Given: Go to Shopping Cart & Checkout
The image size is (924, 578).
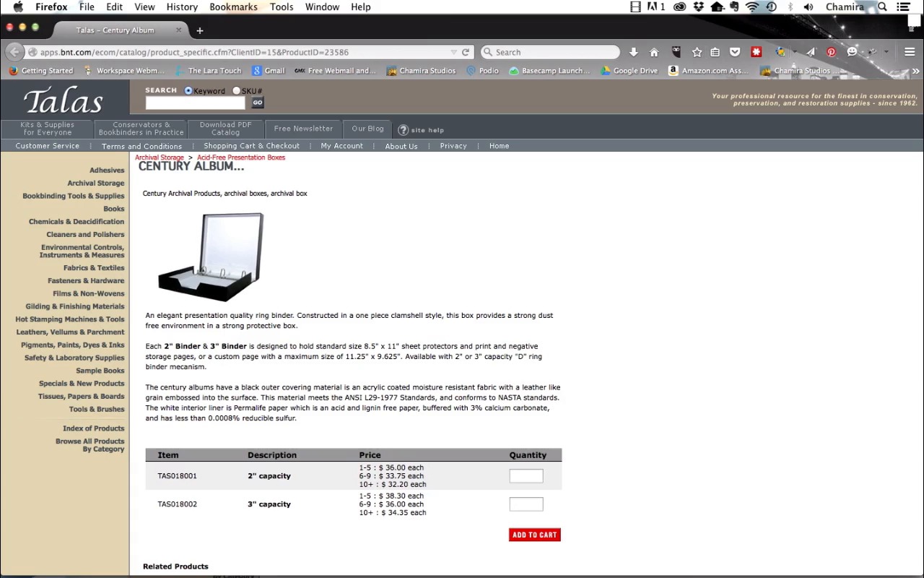Looking at the screenshot, I should click(x=251, y=146).
